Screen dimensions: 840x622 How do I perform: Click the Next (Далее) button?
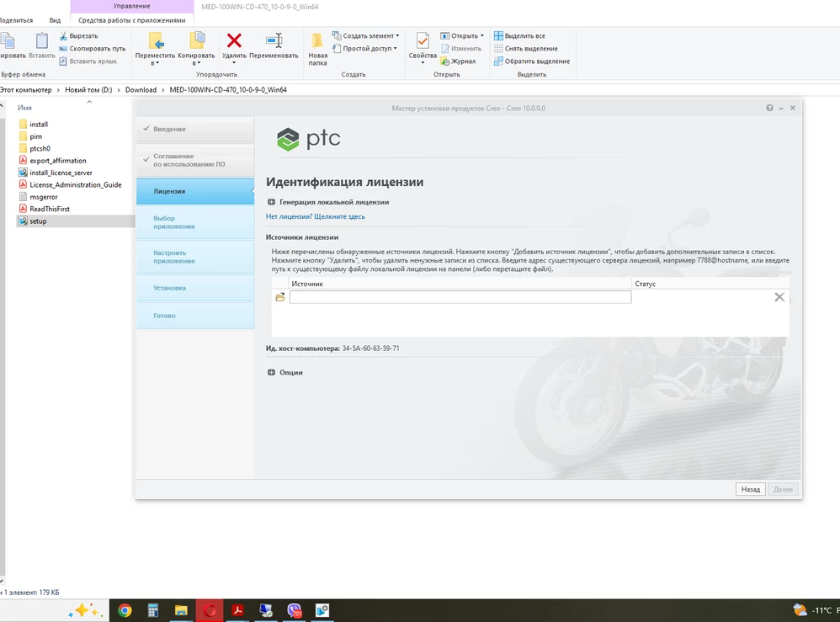[784, 489]
